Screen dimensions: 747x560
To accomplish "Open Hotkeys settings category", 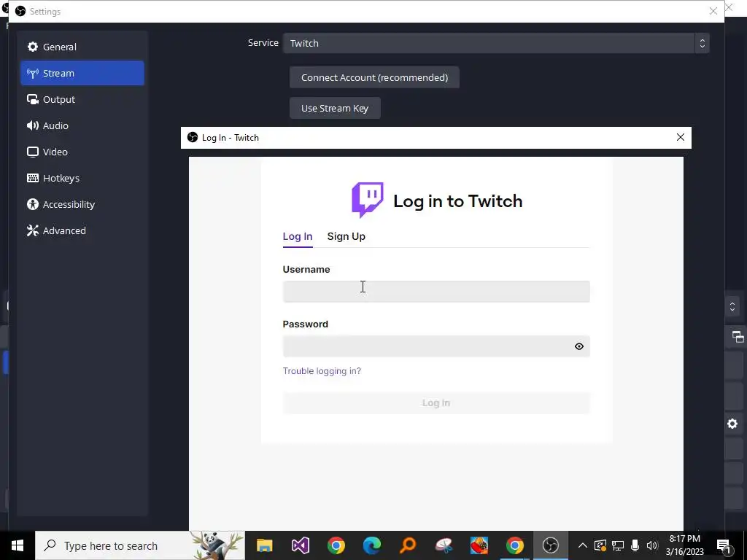I will [x=82, y=178].
